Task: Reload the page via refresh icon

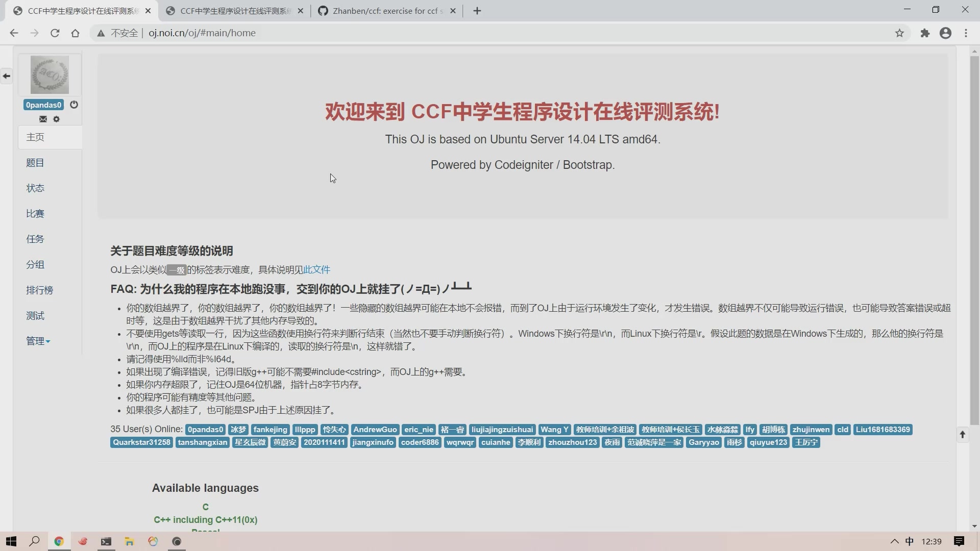Action: (55, 33)
